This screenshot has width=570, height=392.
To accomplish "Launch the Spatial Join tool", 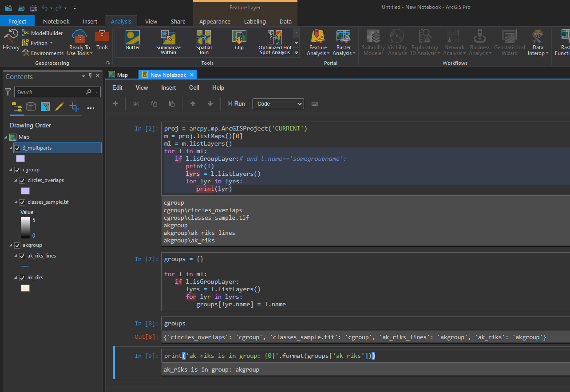I will pyautogui.click(x=204, y=40).
